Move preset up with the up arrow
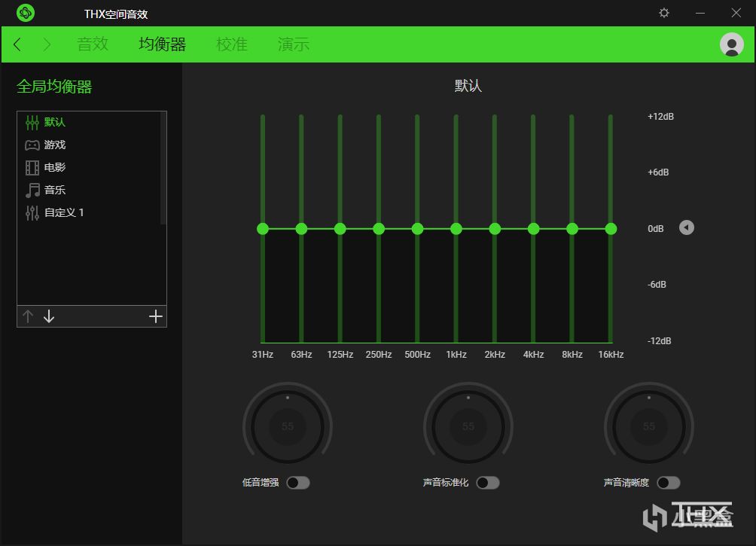Image resolution: width=756 pixels, height=546 pixels. point(28,316)
